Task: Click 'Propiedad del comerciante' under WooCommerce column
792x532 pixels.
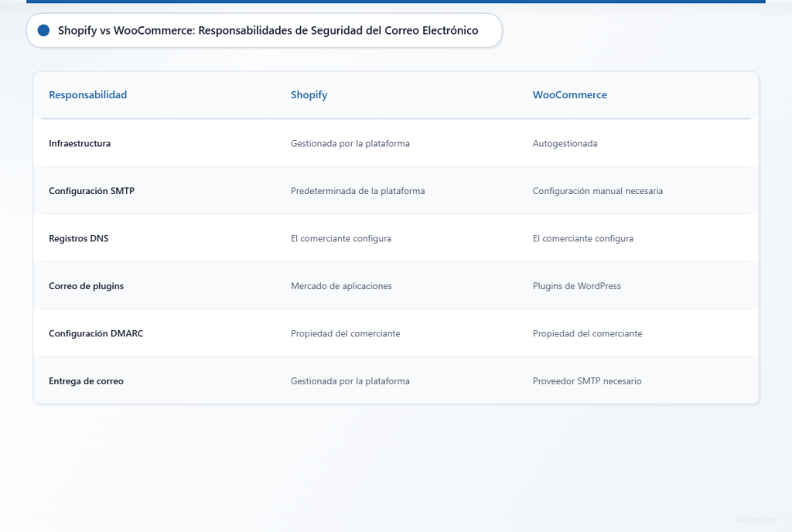Action: click(588, 333)
